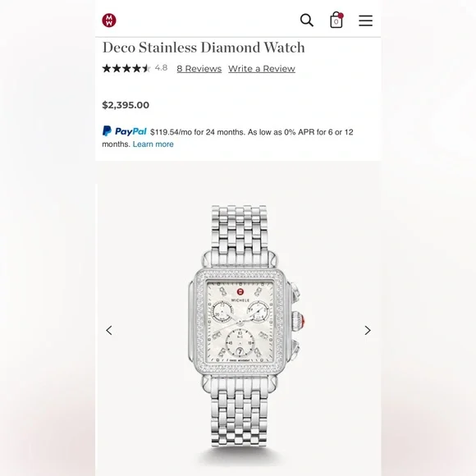This screenshot has width=476, height=476.
Task: Open the search magnifier icon
Action: pos(307,21)
